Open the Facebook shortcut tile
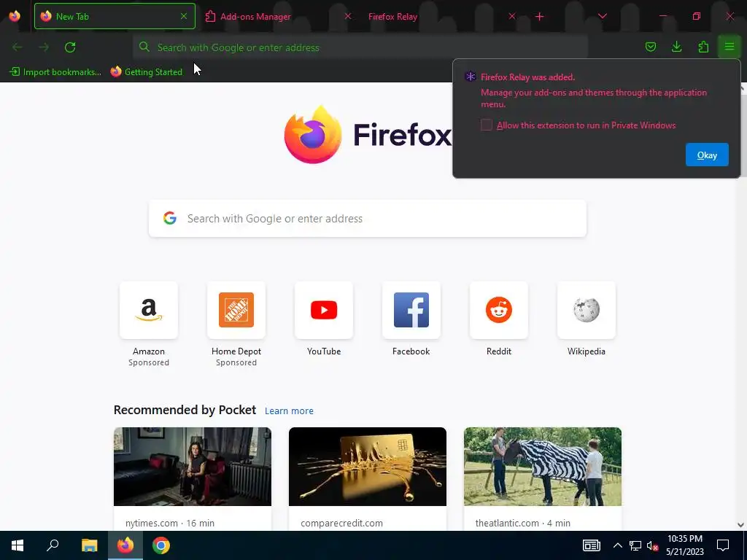The image size is (747, 560). [411, 310]
